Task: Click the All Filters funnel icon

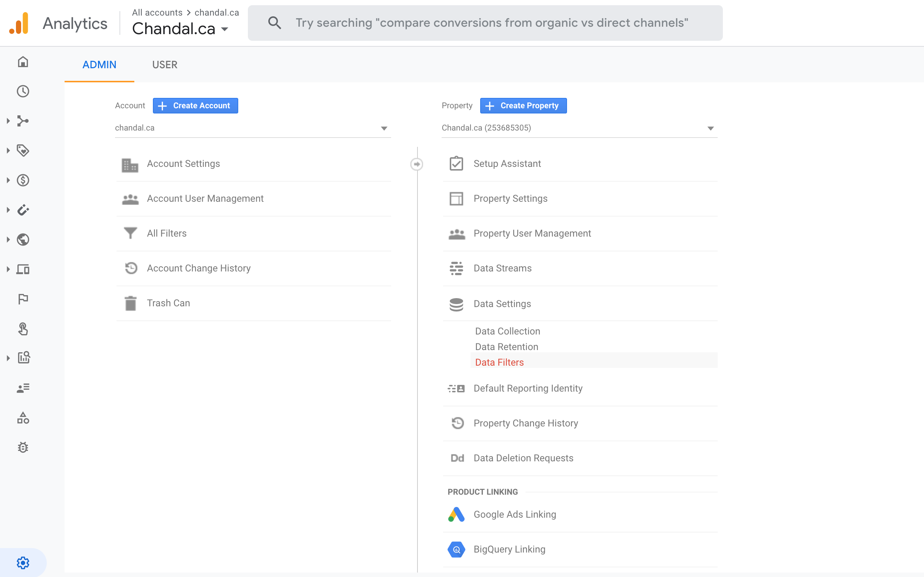Action: 130,233
